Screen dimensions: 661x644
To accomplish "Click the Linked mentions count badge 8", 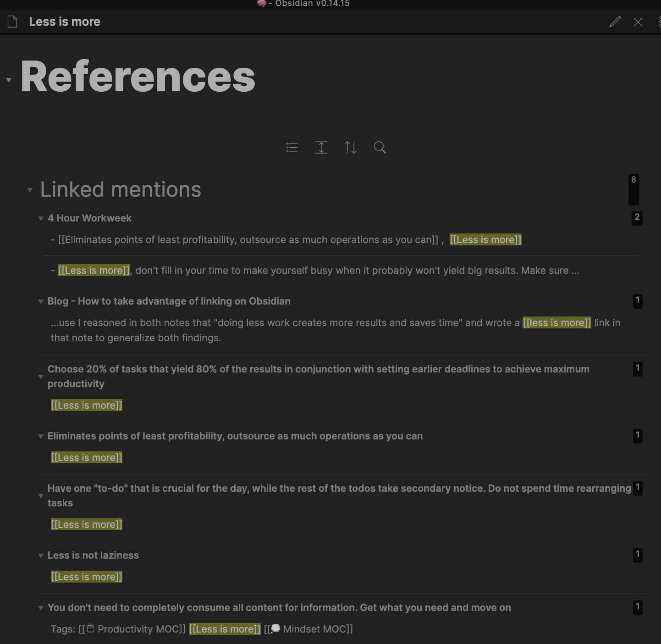I will [633, 189].
